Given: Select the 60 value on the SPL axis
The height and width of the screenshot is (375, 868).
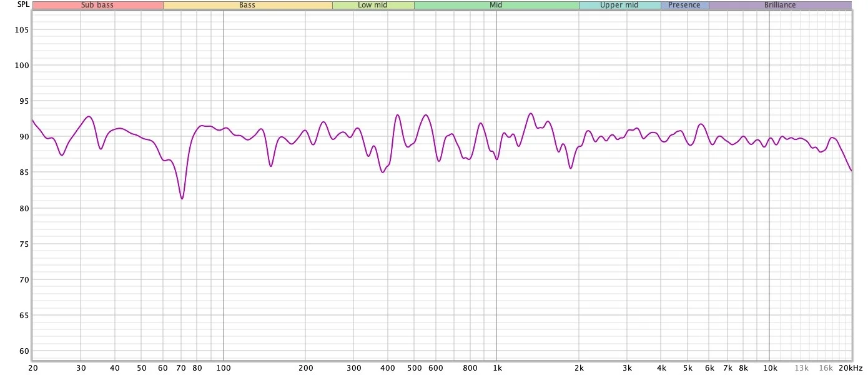Looking at the screenshot, I should (x=25, y=351).
